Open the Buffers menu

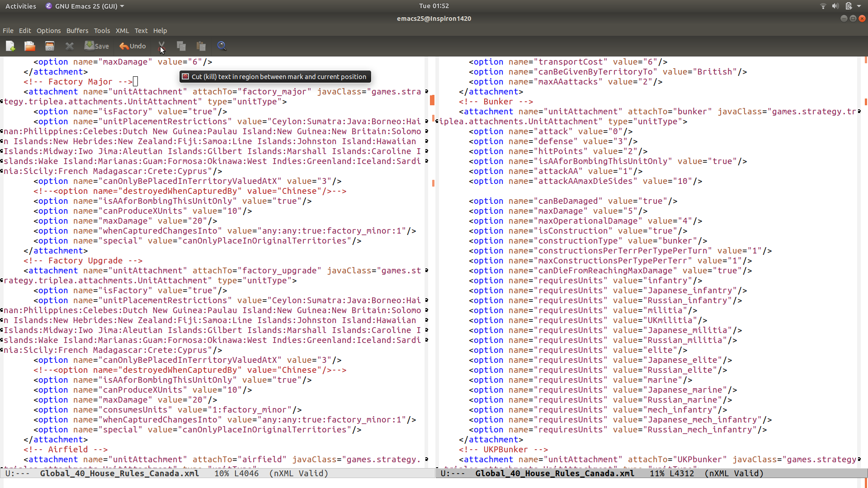coord(77,31)
